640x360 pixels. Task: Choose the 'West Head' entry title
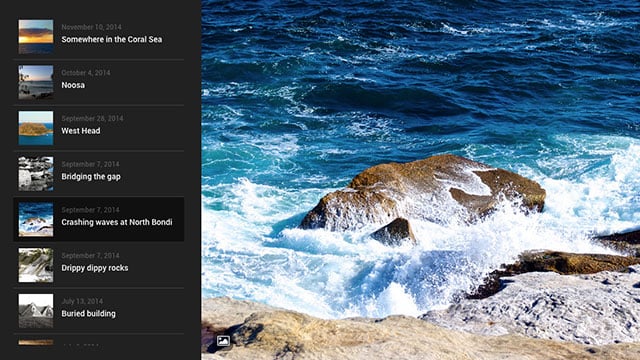click(x=81, y=131)
